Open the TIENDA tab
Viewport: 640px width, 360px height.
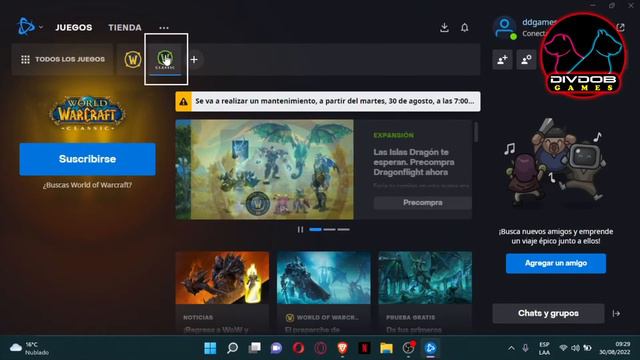tap(125, 27)
